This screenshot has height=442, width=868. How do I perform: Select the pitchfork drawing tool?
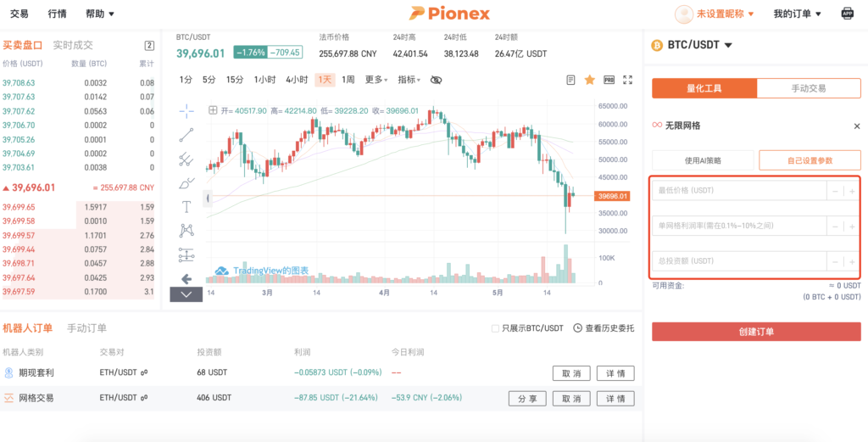[186, 159]
